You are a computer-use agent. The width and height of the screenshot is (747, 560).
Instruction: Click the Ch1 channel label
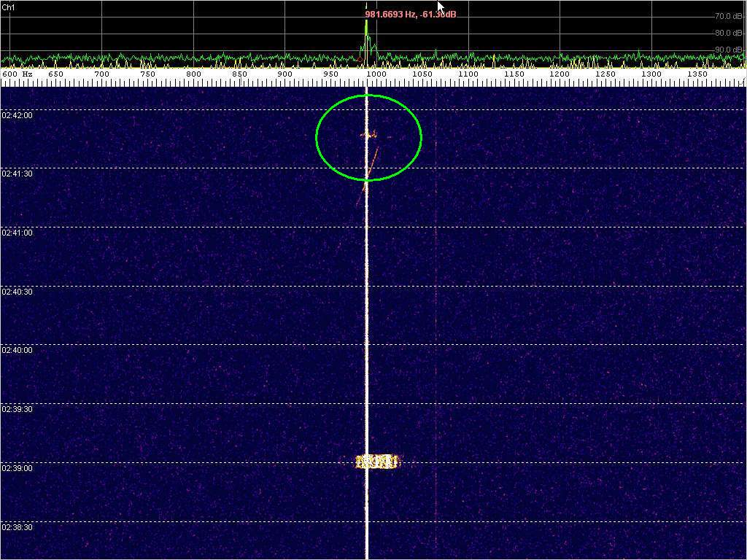click(x=7, y=7)
